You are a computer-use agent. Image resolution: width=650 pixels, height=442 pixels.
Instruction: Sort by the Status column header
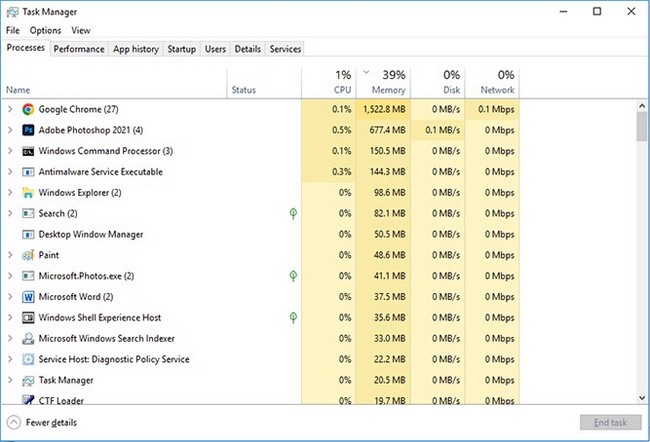click(264, 83)
